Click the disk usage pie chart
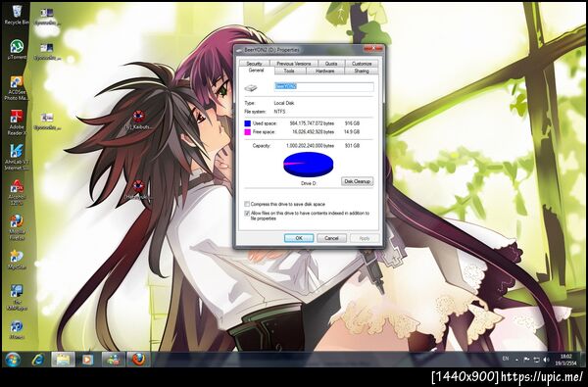The image size is (588, 387). (309, 165)
